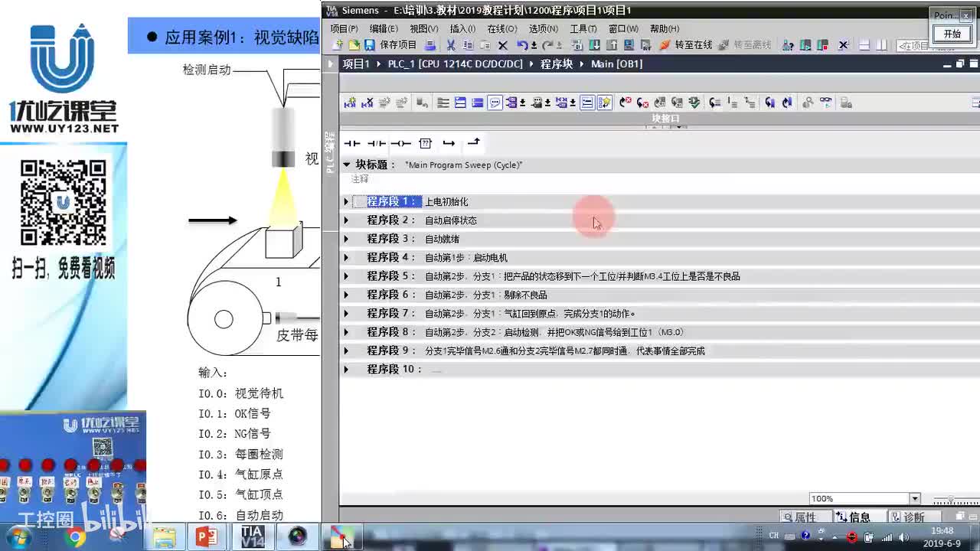Image resolution: width=980 pixels, height=551 pixels.
Task: Expand 程序段 1 上电初始化
Action: (x=346, y=201)
